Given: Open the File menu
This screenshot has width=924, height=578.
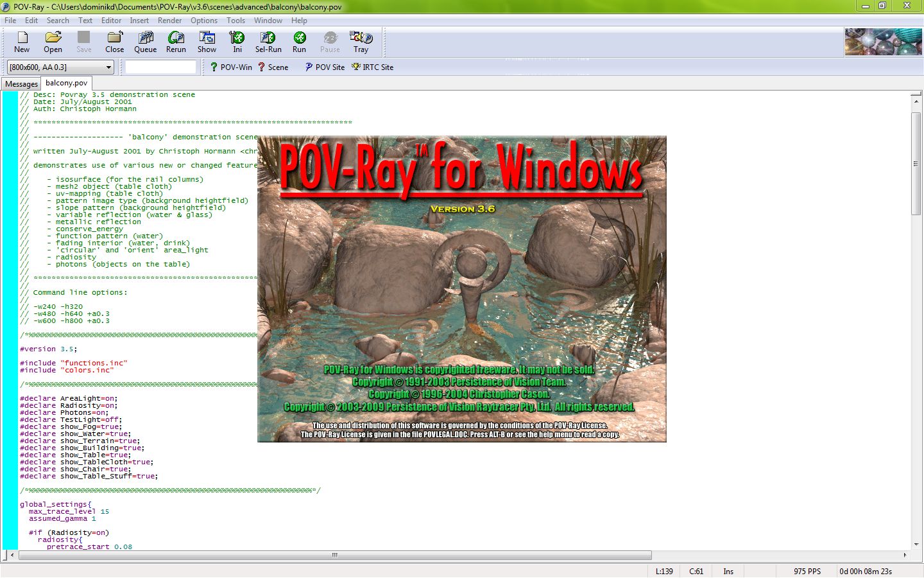Looking at the screenshot, I should pyautogui.click(x=10, y=21).
